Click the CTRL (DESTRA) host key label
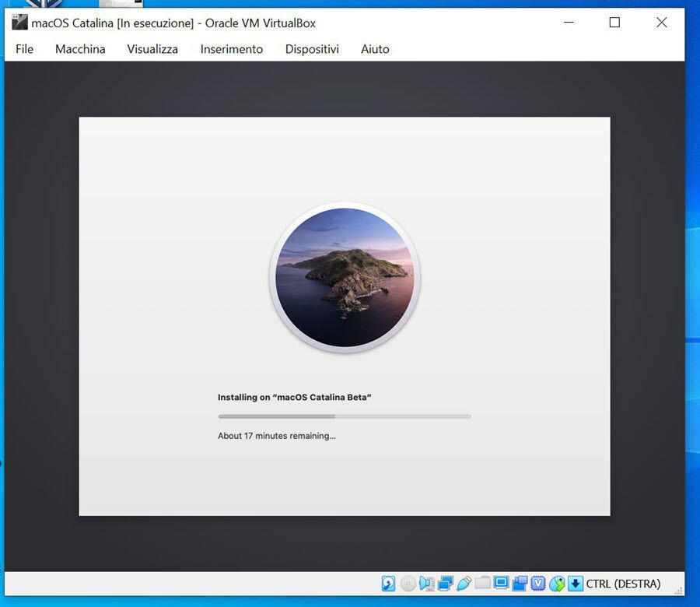Viewport: 700px width, 607px height. click(x=622, y=584)
